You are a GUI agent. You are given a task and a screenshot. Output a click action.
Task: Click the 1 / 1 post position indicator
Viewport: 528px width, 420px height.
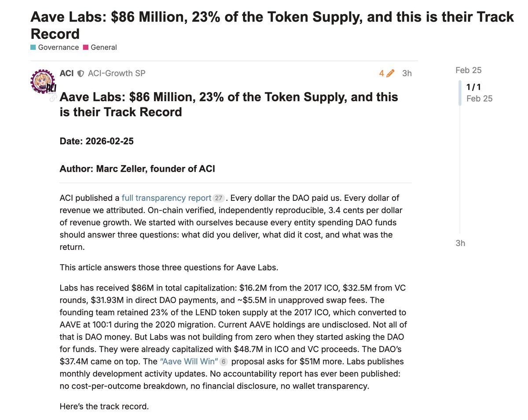(474, 87)
